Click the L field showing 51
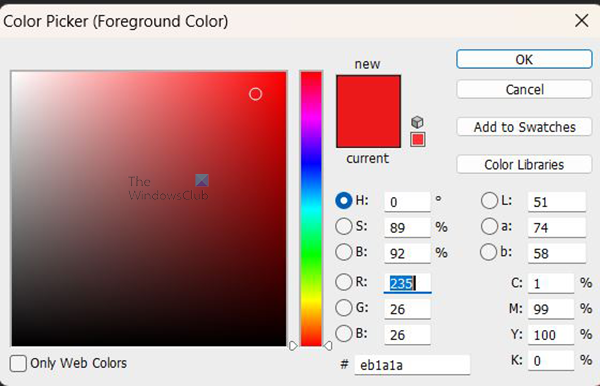Image resolution: width=600 pixels, height=386 pixels. point(557,202)
